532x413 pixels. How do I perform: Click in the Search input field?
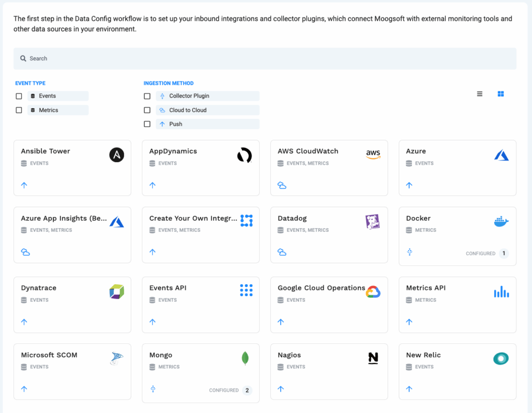264,58
